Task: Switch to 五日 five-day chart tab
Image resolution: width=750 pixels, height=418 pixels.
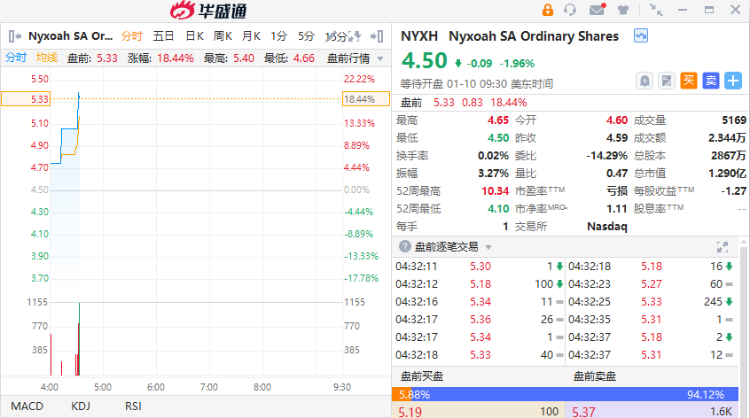Action: [x=163, y=36]
